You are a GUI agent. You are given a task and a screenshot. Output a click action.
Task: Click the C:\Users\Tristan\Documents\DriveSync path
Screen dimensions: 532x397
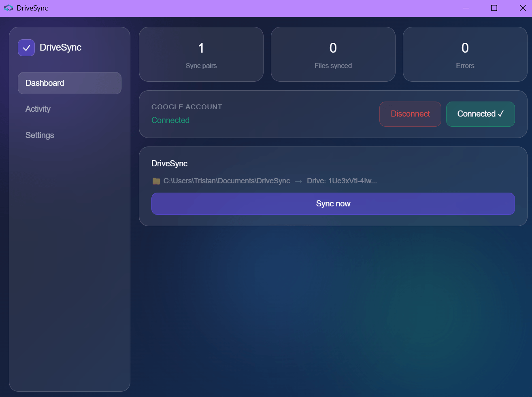pyautogui.click(x=227, y=181)
